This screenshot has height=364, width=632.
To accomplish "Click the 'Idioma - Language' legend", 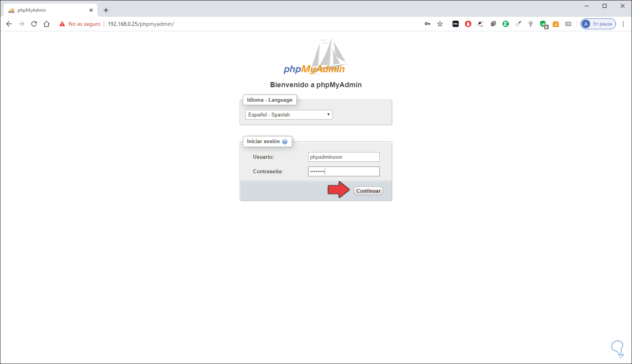I will pyautogui.click(x=270, y=100).
